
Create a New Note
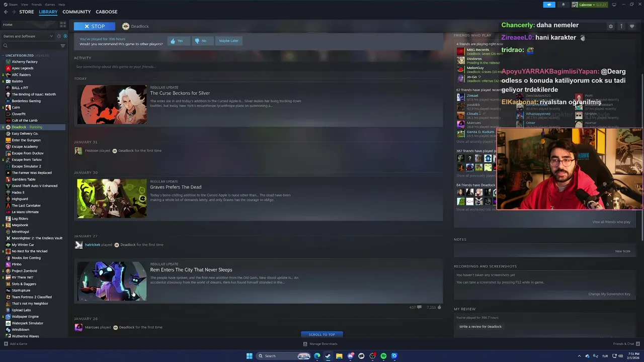(622, 251)
